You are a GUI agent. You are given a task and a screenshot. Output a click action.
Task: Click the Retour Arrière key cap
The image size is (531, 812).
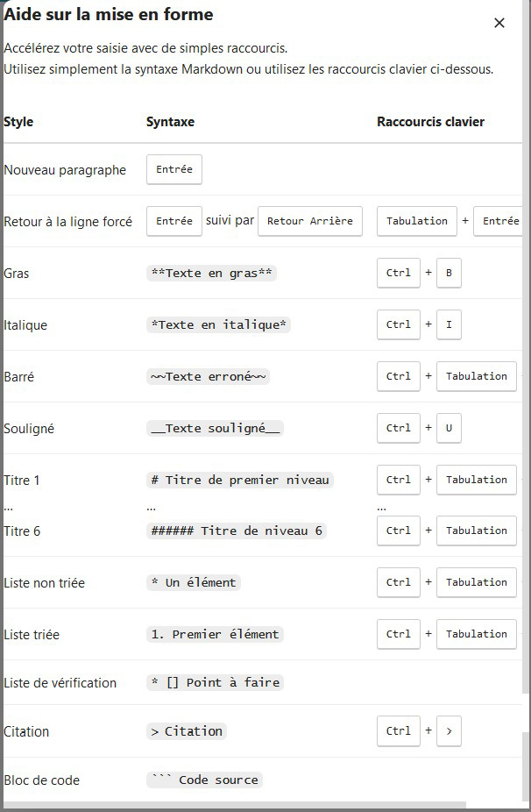[310, 222]
